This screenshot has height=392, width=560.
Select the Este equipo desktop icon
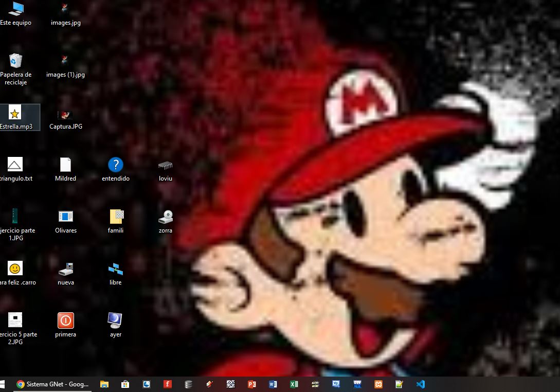click(15, 9)
